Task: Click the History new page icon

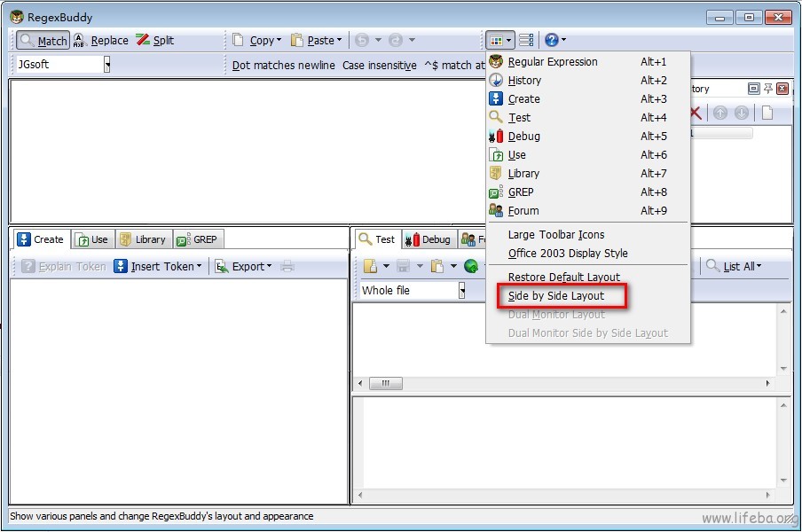Action: [x=767, y=113]
